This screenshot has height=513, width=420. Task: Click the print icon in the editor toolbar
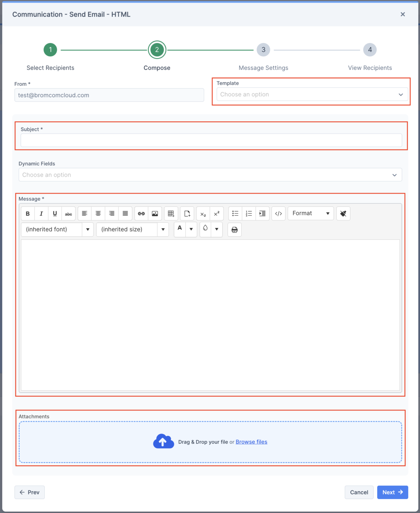[234, 229]
